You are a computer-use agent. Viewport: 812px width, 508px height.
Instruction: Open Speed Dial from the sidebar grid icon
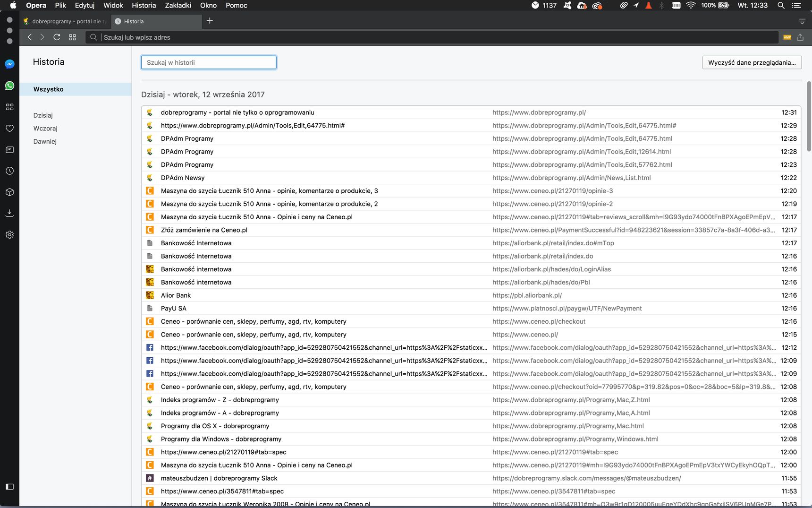click(9, 107)
